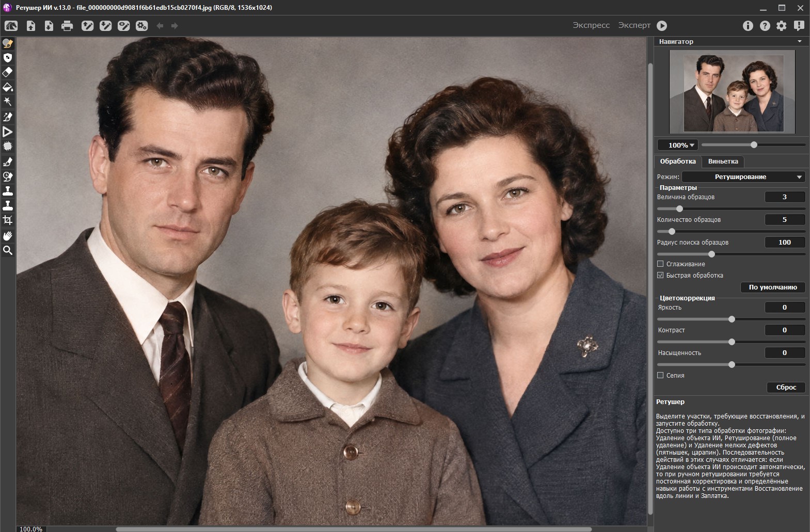
Task: Open the Режим dropdown showing Ретуширование
Action: [743, 177]
